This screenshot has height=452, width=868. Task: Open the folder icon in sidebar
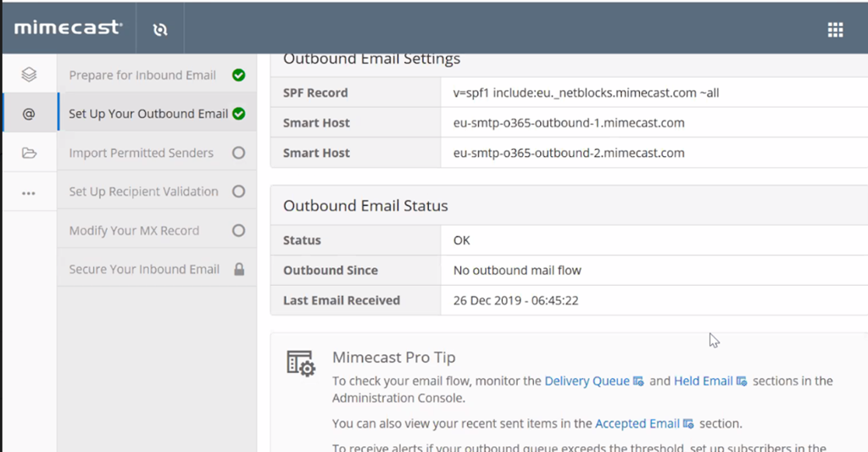(29, 153)
